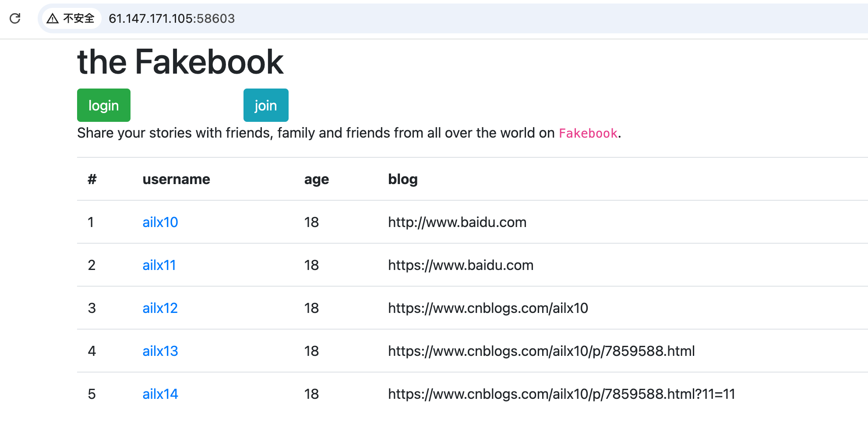Click the green login button

104,105
